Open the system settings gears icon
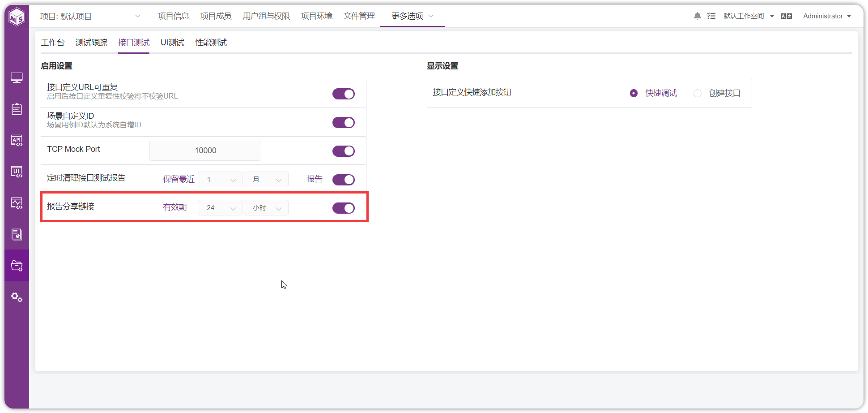 tap(17, 297)
